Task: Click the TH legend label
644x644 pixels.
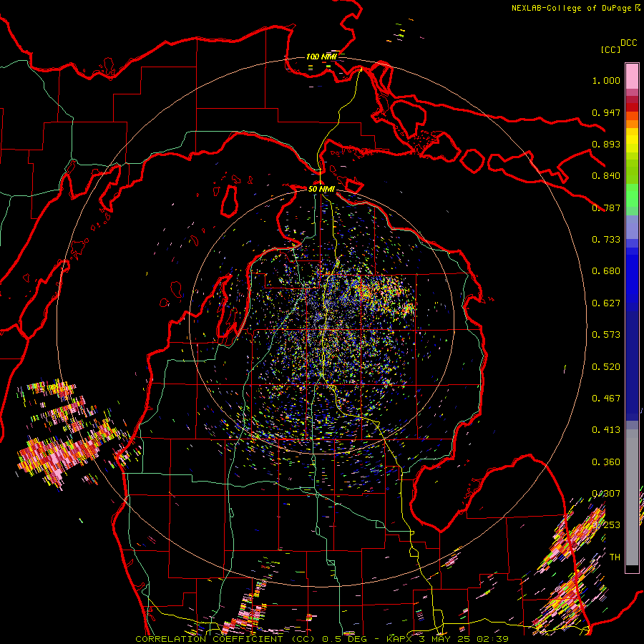Action: pyautogui.click(x=615, y=557)
